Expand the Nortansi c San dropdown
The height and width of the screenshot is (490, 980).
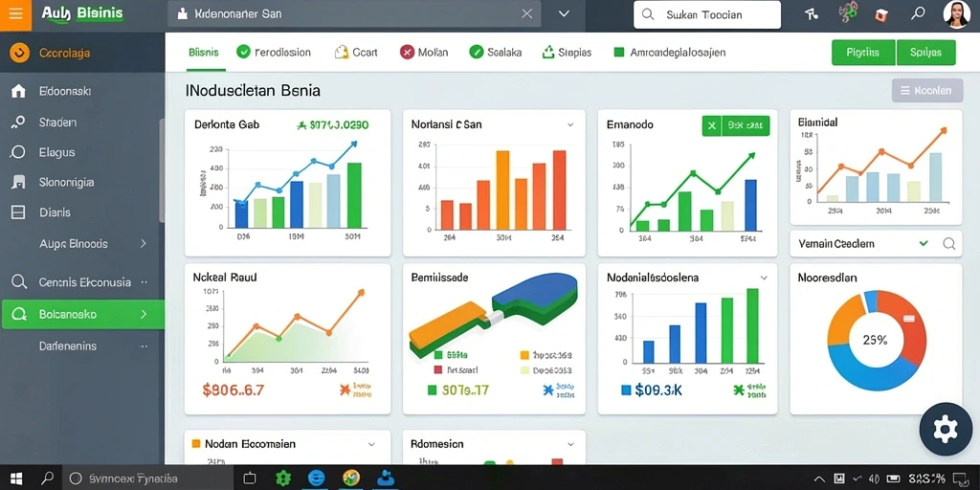pyautogui.click(x=570, y=125)
